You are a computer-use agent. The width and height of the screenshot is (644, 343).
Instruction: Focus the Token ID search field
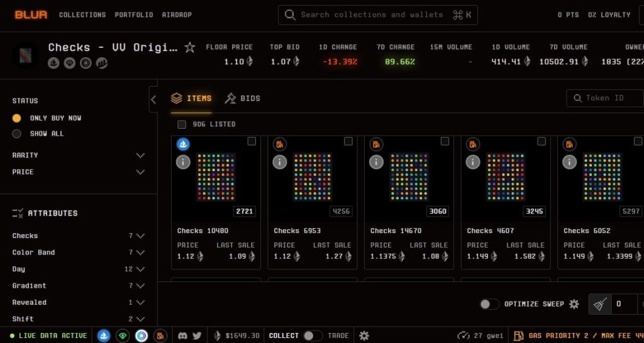605,99
